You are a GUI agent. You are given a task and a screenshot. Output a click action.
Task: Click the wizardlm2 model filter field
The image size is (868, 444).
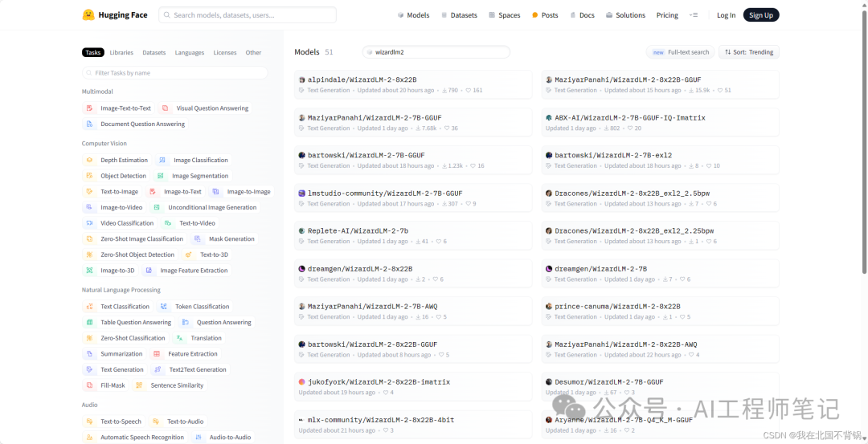tap(436, 52)
